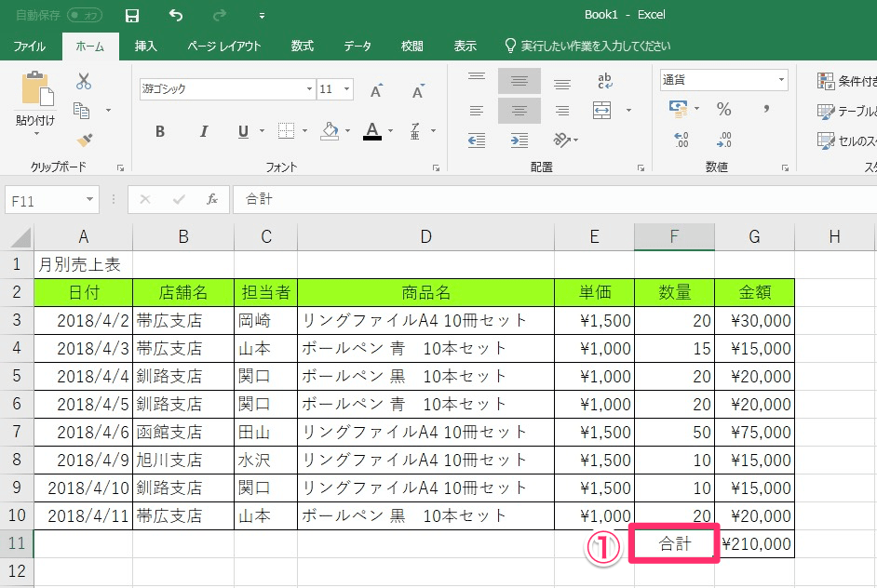Open font color palette arrow

pos(390,131)
